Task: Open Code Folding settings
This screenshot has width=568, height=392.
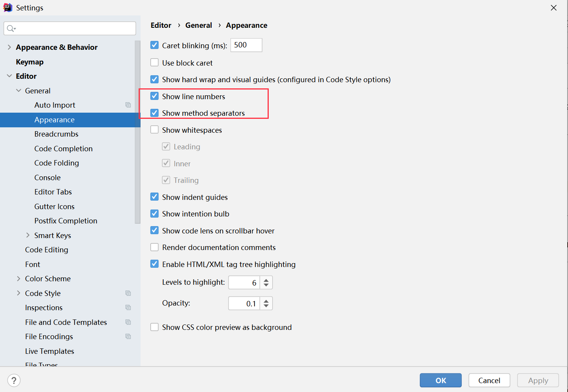Action: click(x=56, y=163)
